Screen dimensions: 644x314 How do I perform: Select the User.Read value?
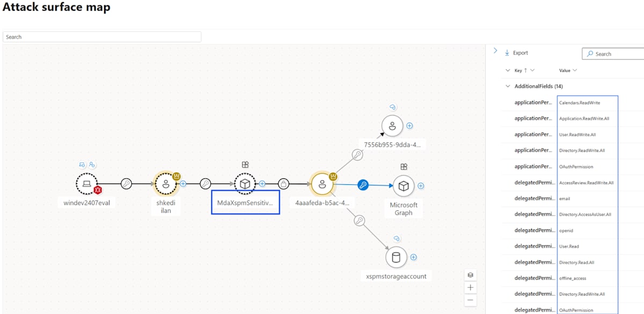point(569,246)
